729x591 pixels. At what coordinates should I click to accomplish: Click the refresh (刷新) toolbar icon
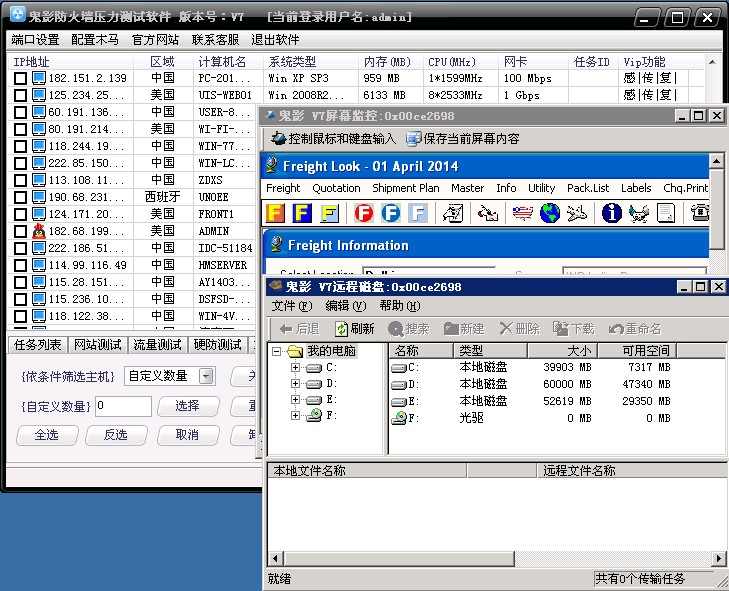coord(343,328)
